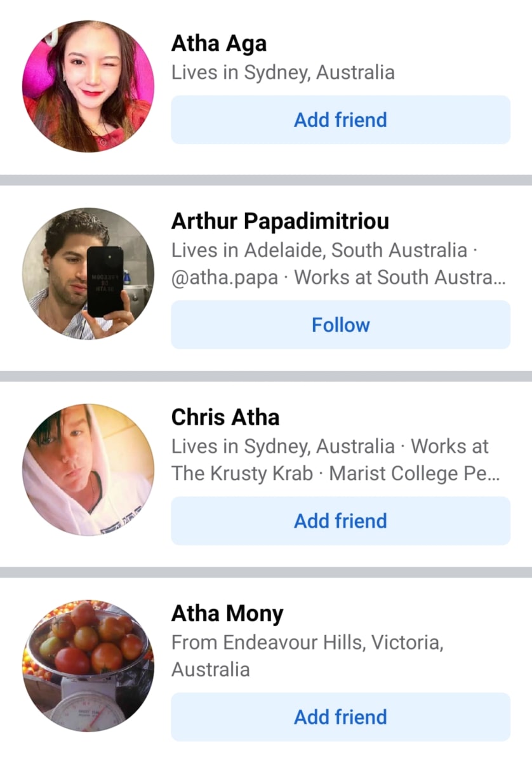Click 'Lives in Adelaide, South Australia' text
The width and height of the screenshot is (532, 762).
(319, 250)
